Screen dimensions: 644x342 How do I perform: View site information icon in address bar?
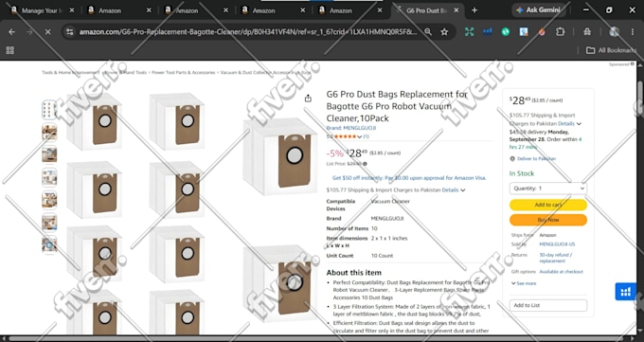click(x=70, y=31)
